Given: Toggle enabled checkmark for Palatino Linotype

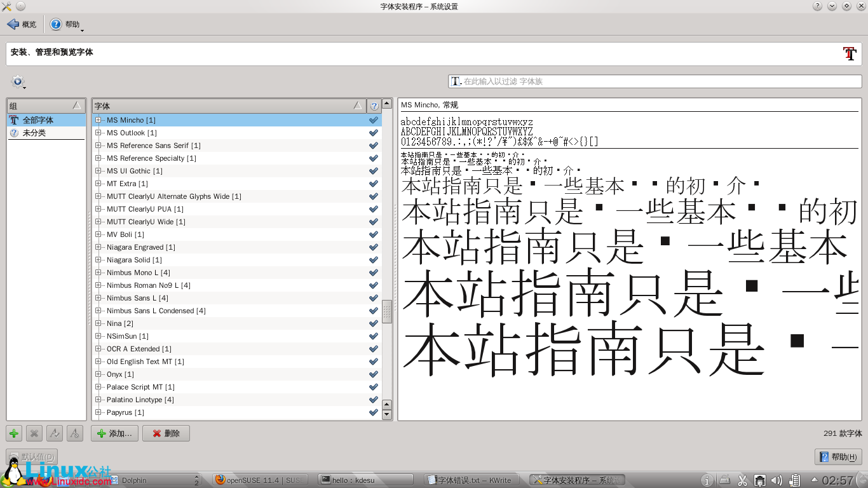Looking at the screenshot, I should pos(374,400).
